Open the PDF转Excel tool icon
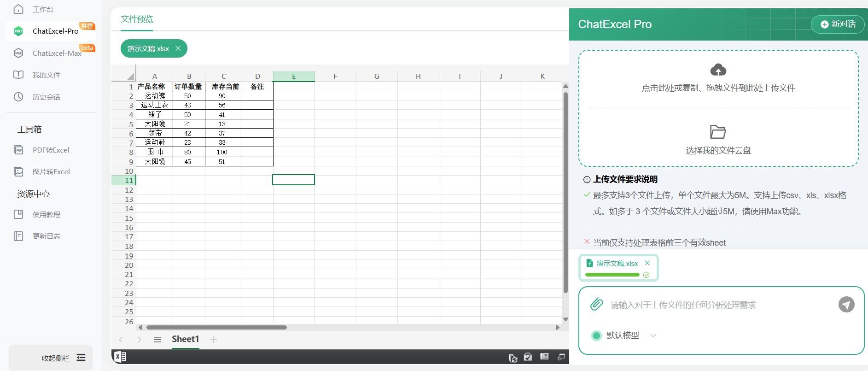 (x=18, y=150)
